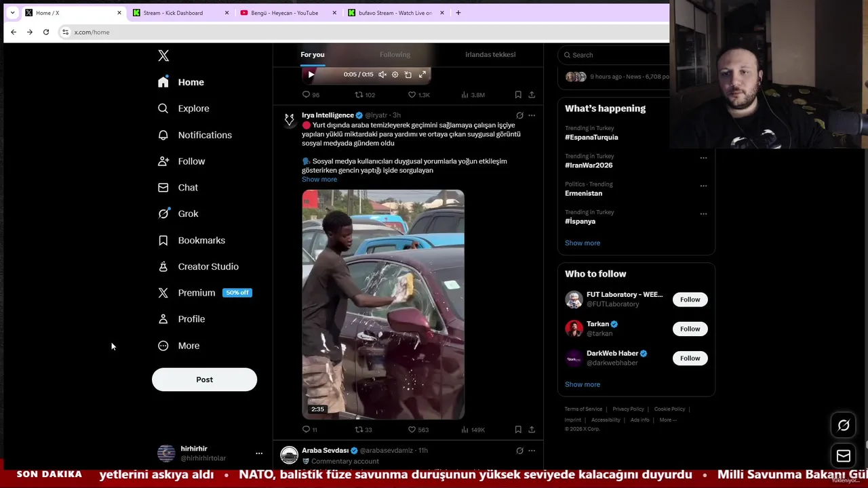The width and height of the screenshot is (868, 488).
Task: Share the tweet with 149K views
Action: [532, 430]
